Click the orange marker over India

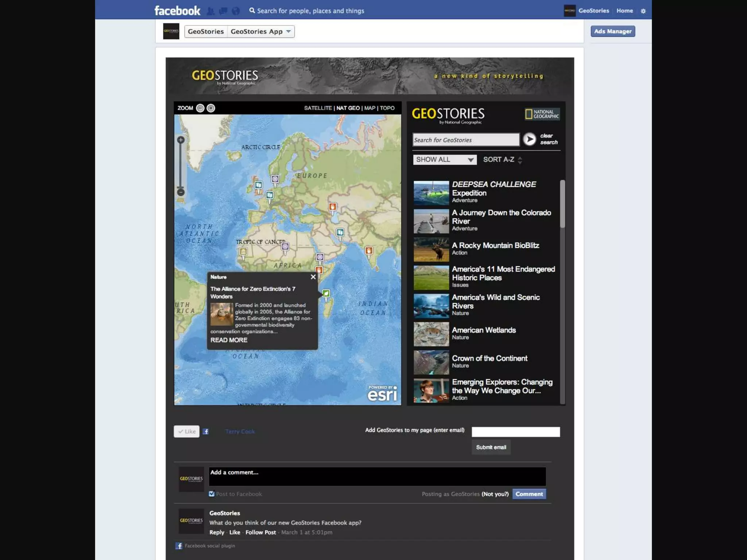point(369,250)
